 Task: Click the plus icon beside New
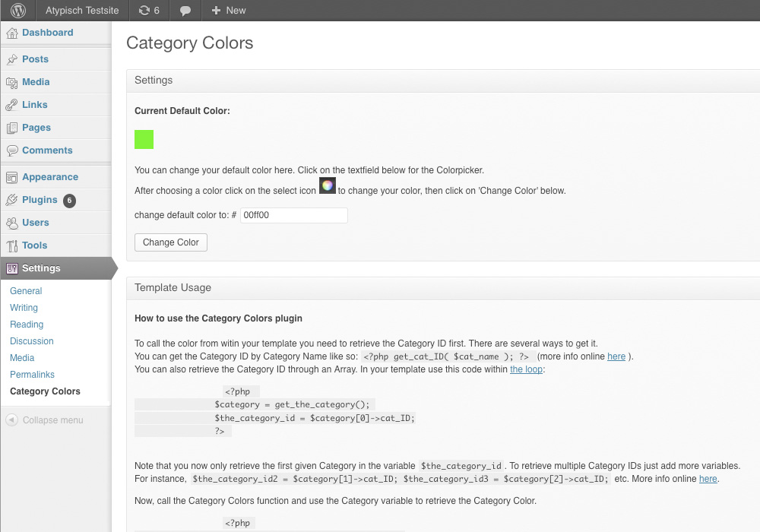[x=216, y=10]
